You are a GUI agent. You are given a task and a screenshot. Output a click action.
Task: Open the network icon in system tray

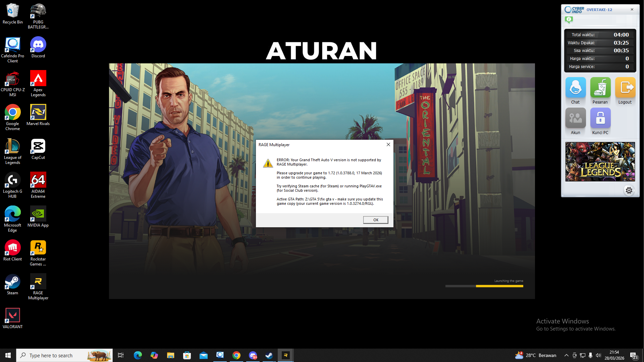pyautogui.click(x=583, y=355)
